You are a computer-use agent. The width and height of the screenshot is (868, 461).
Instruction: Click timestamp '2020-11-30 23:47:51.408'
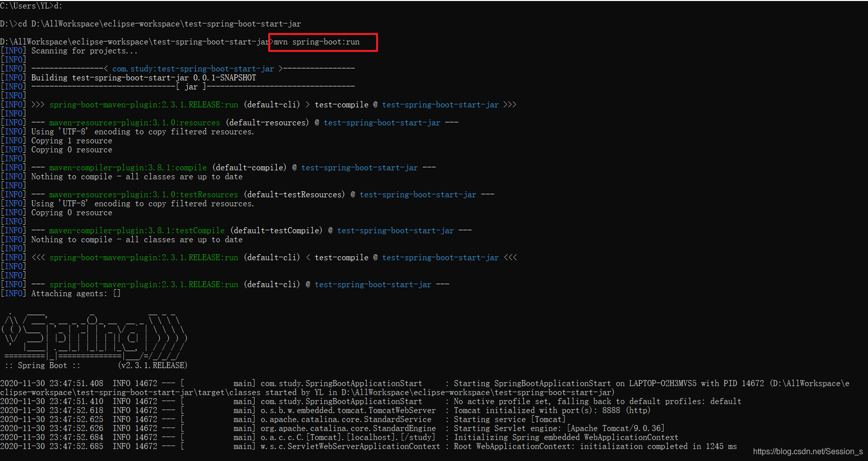point(51,384)
